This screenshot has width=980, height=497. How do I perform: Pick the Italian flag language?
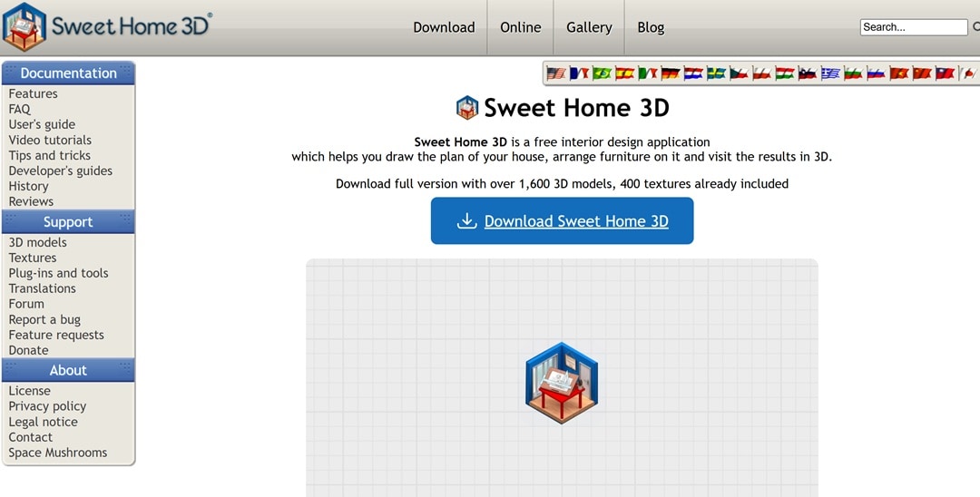tap(648, 73)
